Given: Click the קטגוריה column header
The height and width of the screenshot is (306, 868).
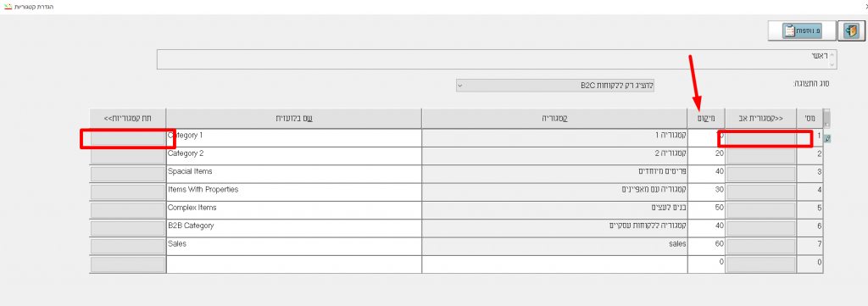Looking at the screenshot, I should (x=554, y=118).
